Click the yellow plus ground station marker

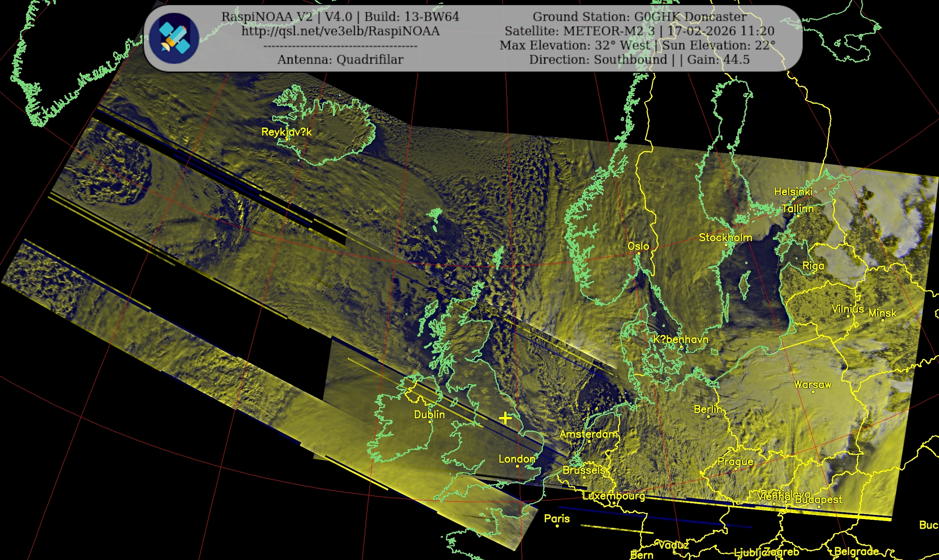505,418
